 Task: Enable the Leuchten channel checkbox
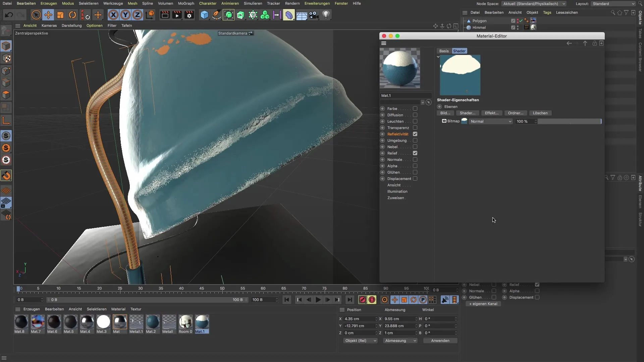pos(415,121)
